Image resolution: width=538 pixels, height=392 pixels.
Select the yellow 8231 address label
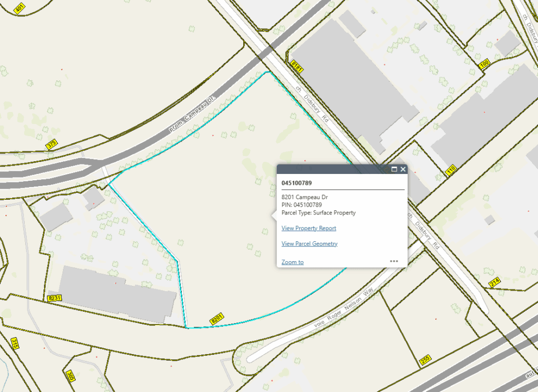click(x=54, y=298)
